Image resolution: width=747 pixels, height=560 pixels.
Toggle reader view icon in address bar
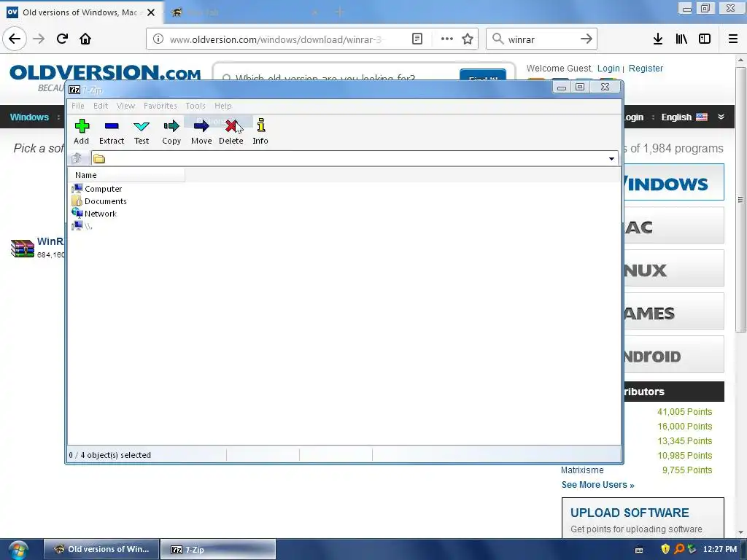(417, 39)
